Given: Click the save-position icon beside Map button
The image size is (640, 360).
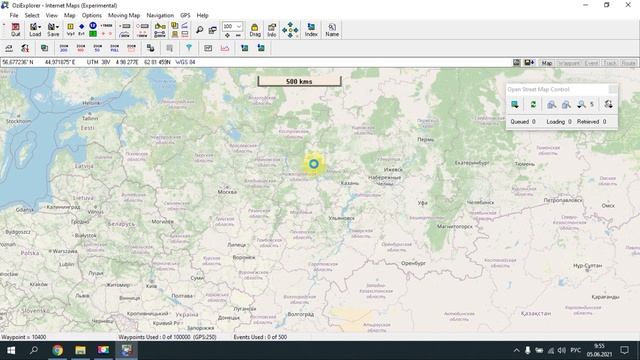Looking at the screenshot, I should click(529, 62).
